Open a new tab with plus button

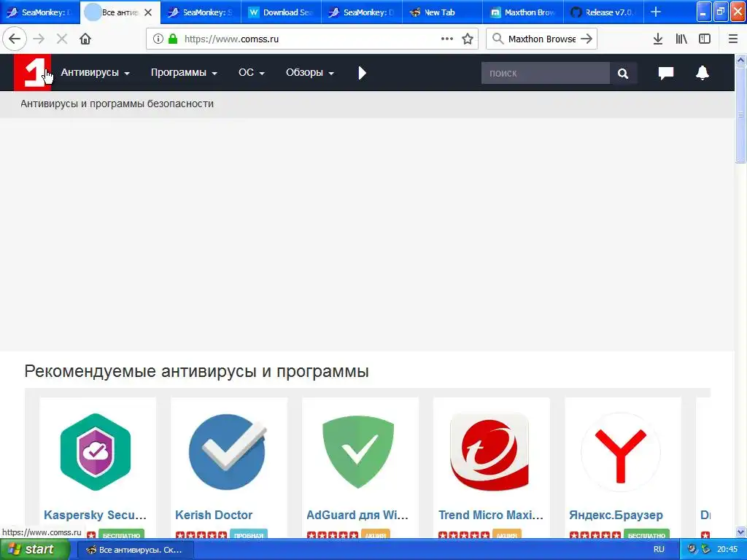pos(656,12)
